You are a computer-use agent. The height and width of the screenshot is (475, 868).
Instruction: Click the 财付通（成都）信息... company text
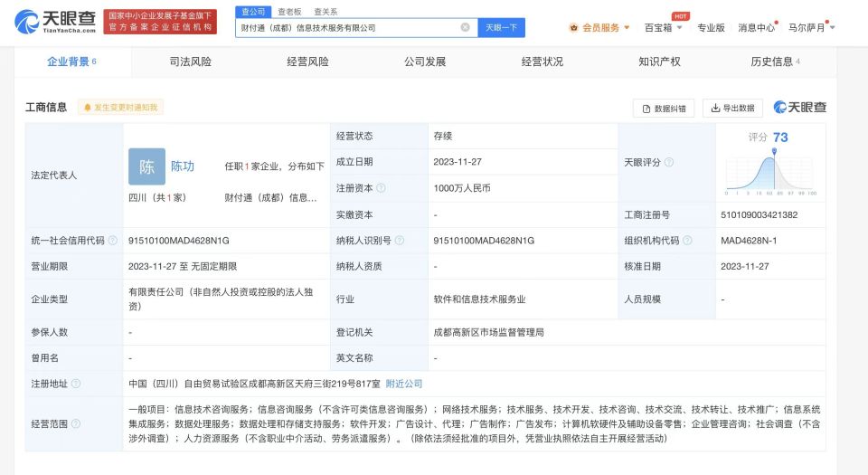[270, 197]
